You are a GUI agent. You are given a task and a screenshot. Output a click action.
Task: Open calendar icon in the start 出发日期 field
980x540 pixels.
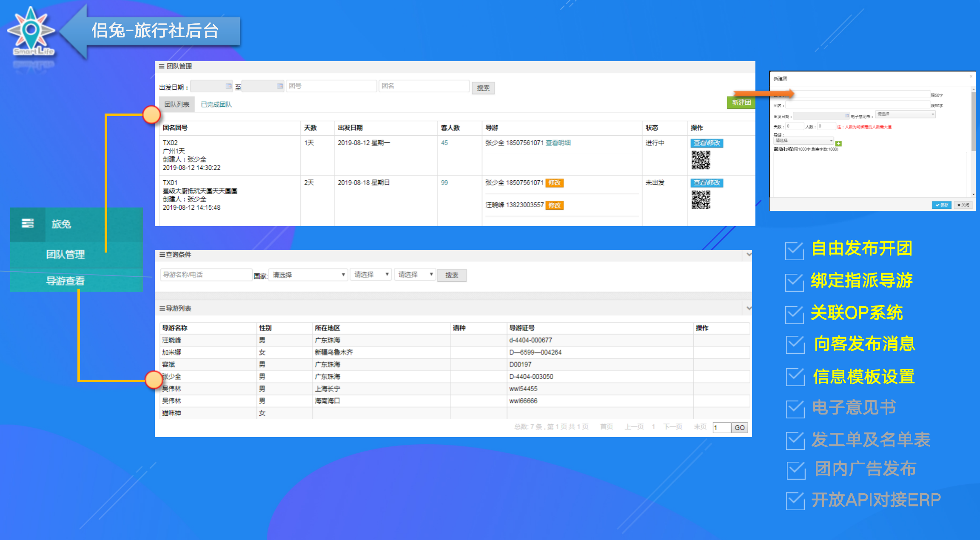click(x=228, y=86)
